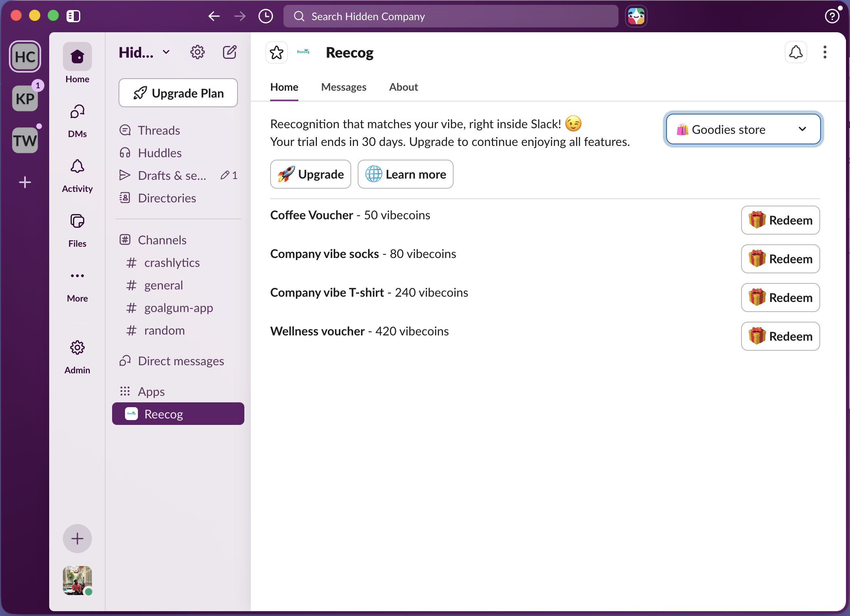Click the Upgrade Plan button
Viewport: 850px width, 616px height.
(x=178, y=93)
